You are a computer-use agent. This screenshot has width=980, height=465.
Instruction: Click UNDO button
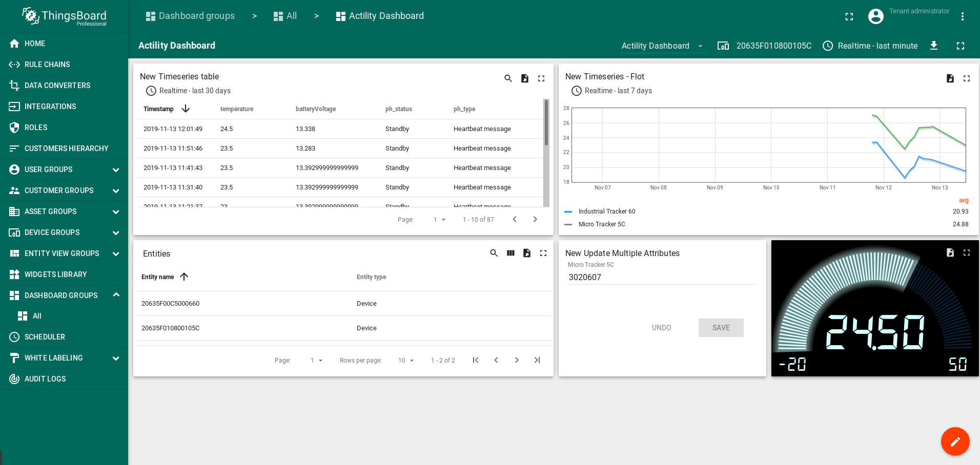point(661,328)
